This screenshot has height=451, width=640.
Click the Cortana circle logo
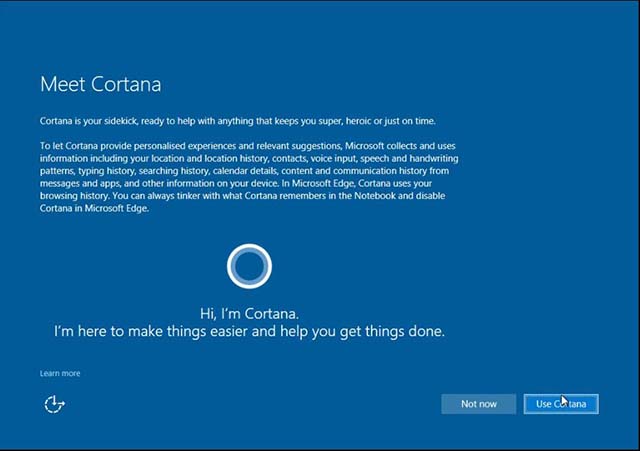[x=249, y=266]
